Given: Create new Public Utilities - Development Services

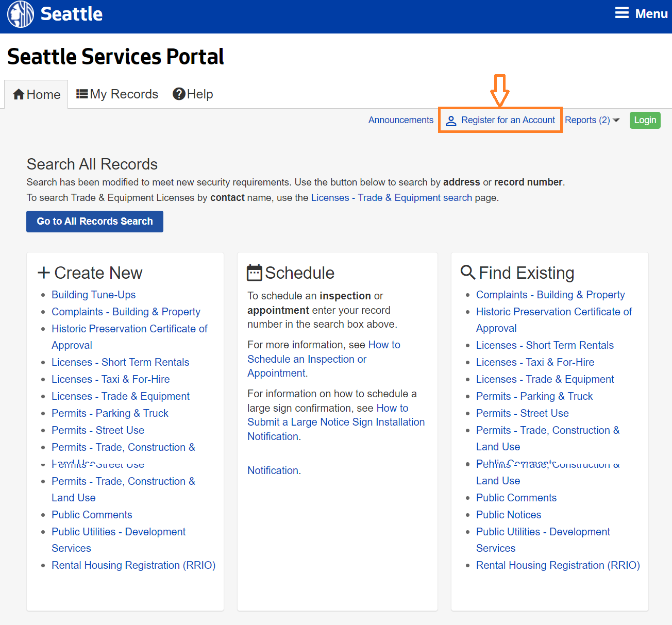Looking at the screenshot, I should pos(119,540).
